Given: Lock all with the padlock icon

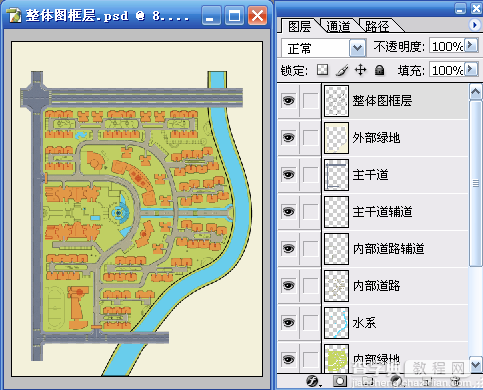Looking at the screenshot, I should (379, 70).
